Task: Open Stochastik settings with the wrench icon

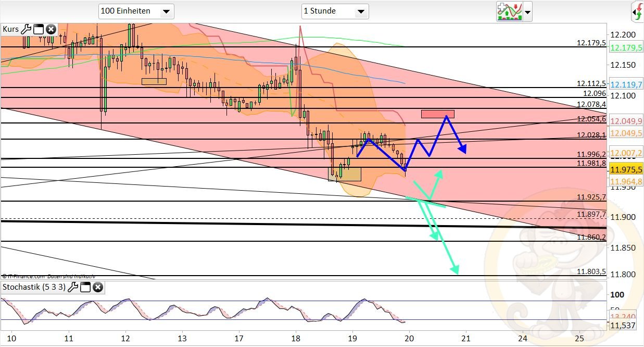Action: coord(73,287)
